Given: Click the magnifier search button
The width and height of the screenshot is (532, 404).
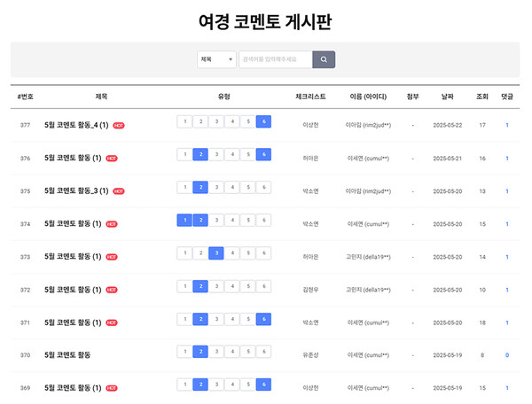Looking at the screenshot, I should 324,59.
